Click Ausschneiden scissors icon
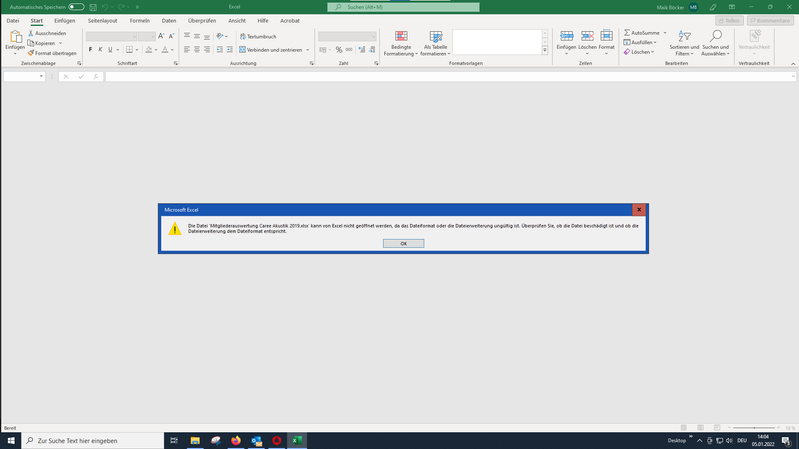 pyautogui.click(x=31, y=33)
